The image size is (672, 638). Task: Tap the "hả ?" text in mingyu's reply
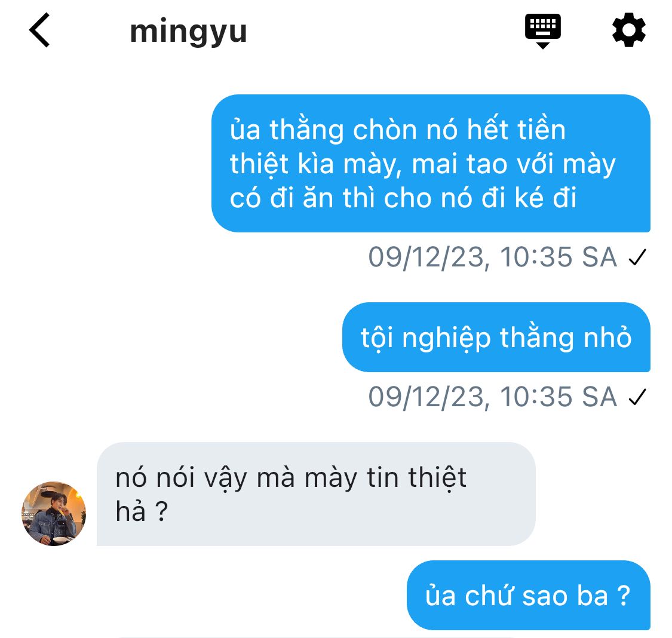[x=142, y=511]
